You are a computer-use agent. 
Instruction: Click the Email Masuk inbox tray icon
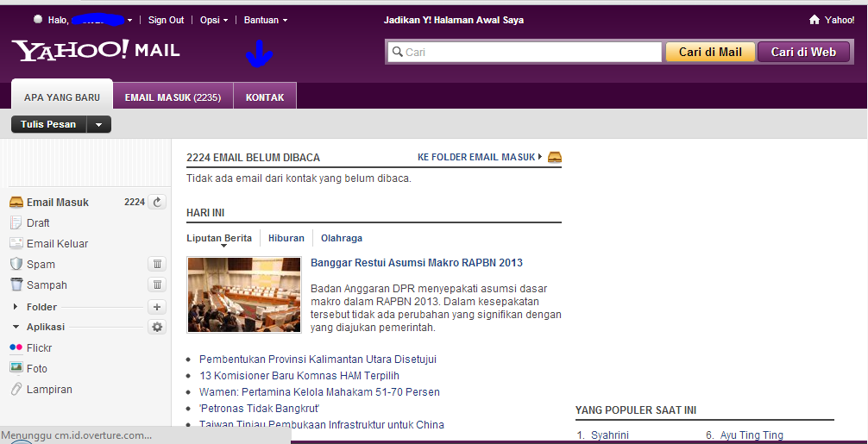tap(16, 203)
